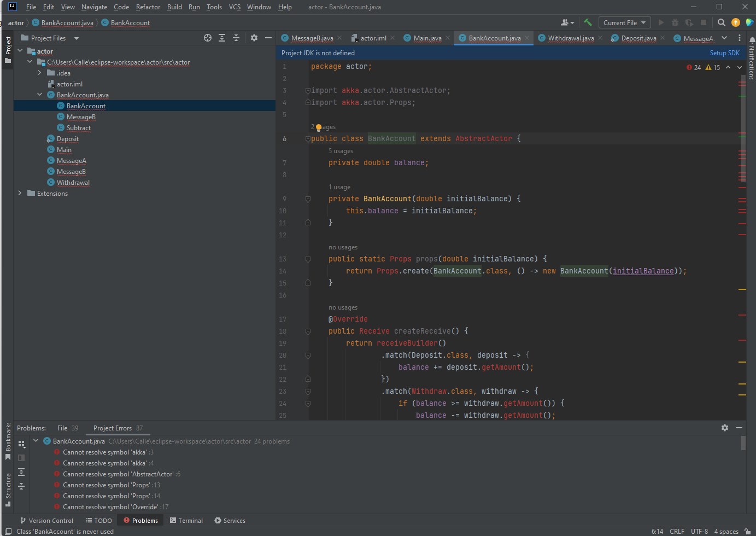Collapse All in the Project panel

[x=236, y=38]
